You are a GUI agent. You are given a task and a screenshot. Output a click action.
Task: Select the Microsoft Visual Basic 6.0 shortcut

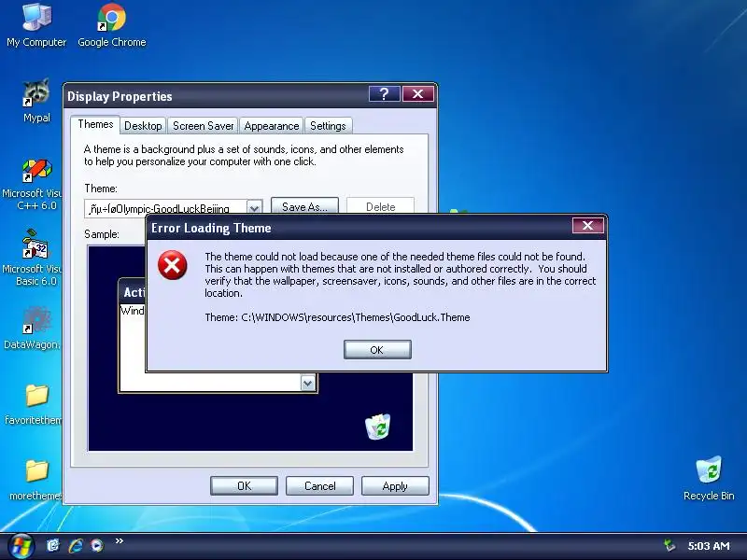coord(33,258)
